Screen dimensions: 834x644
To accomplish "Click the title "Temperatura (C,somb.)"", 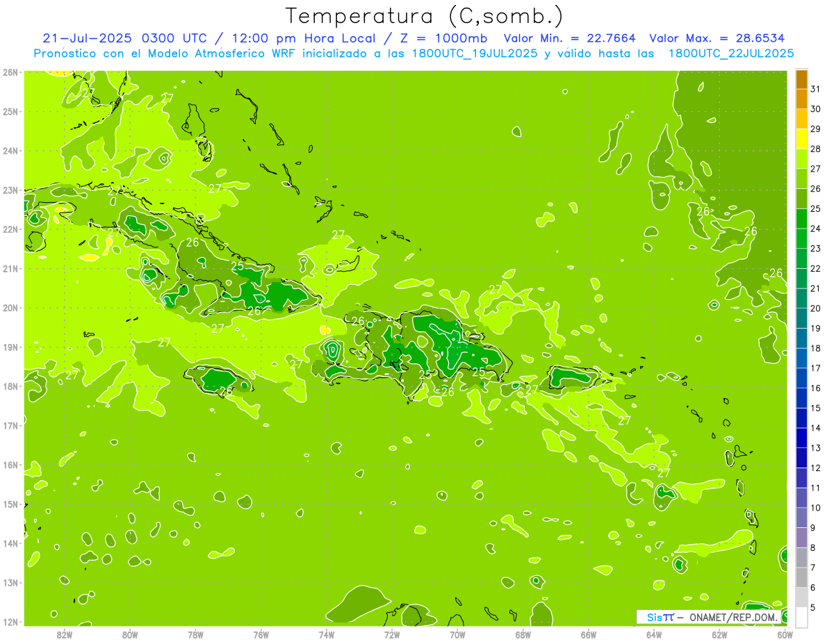I will (x=425, y=16).
